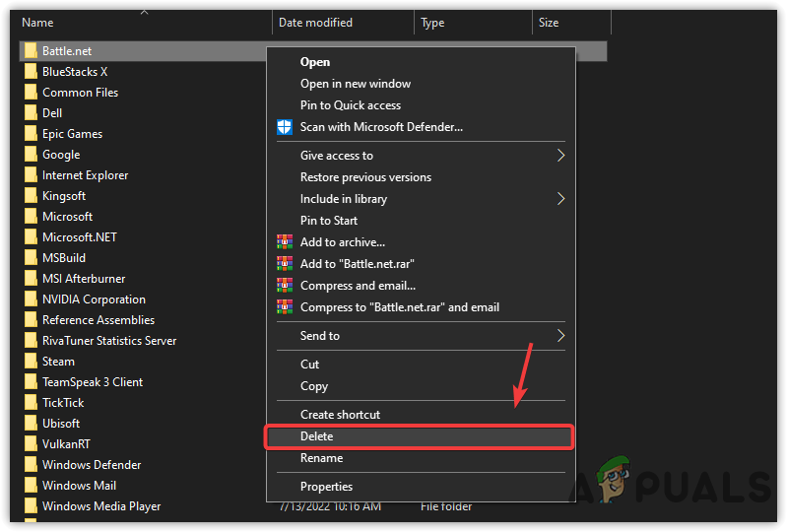Screen dimensions: 787x532
Task: Click WinRAR icon next to Compress and email
Action: coord(285,286)
